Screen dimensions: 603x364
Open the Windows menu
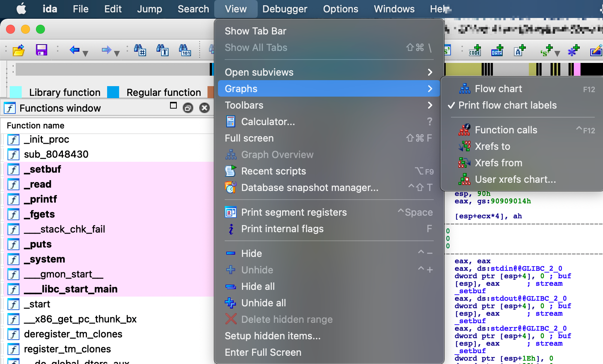[394, 9]
